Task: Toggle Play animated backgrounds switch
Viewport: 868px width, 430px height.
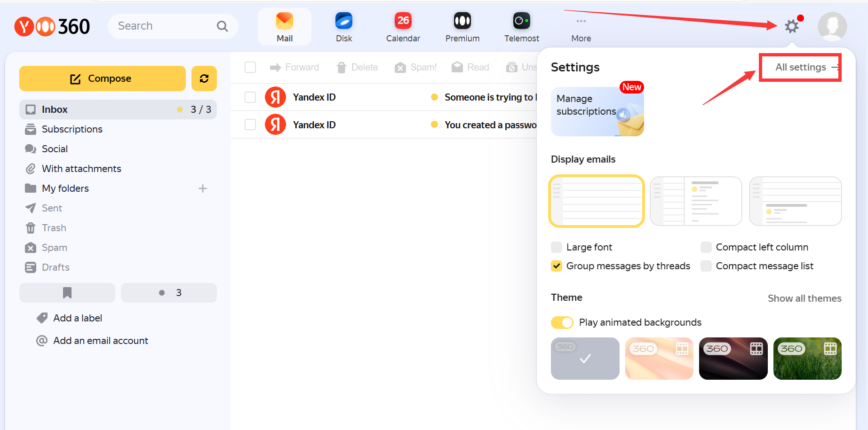Action: tap(562, 322)
